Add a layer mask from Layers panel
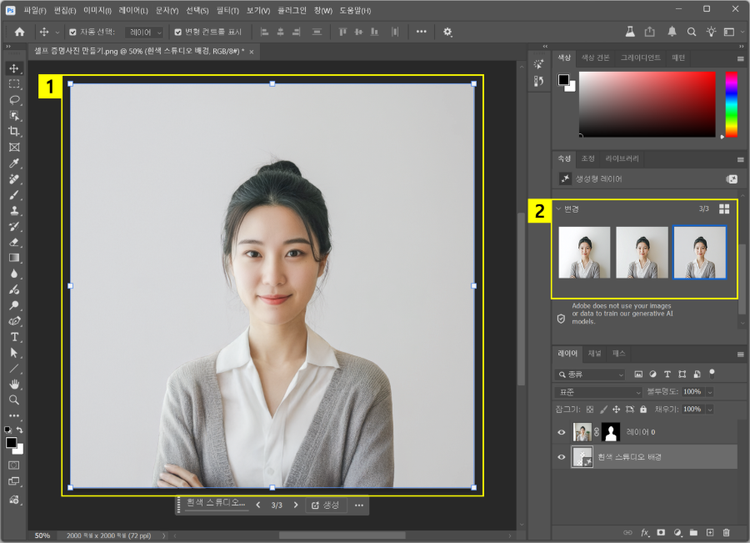The width and height of the screenshot is (750, 543). click(x=661, y=532)
